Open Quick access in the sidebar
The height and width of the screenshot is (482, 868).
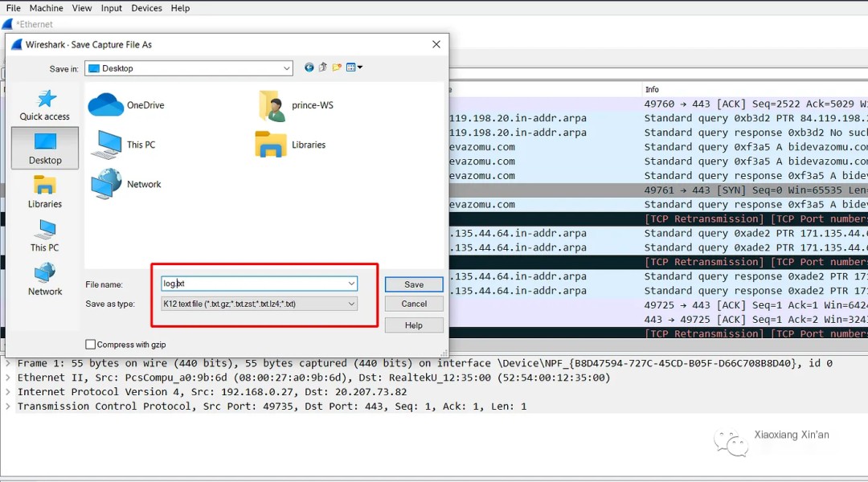pos(45,105)
